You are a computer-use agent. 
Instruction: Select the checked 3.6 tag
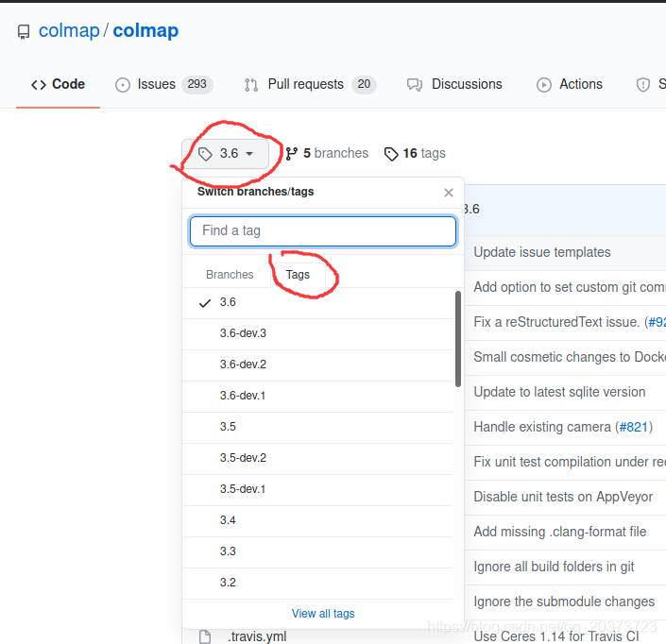(x=317, y=303)
